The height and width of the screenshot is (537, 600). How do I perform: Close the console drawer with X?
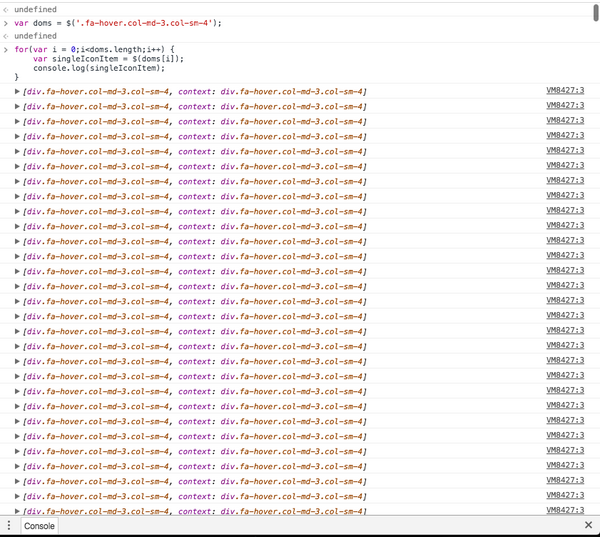[x=589, y=525]
